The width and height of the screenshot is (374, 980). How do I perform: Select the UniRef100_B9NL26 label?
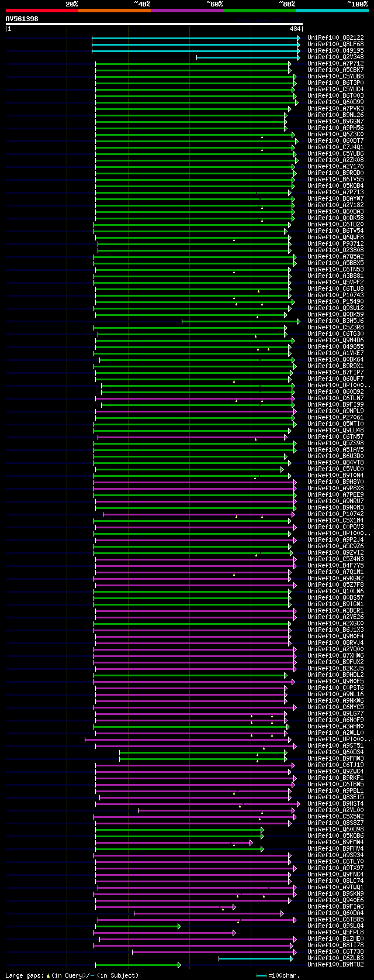335,115
